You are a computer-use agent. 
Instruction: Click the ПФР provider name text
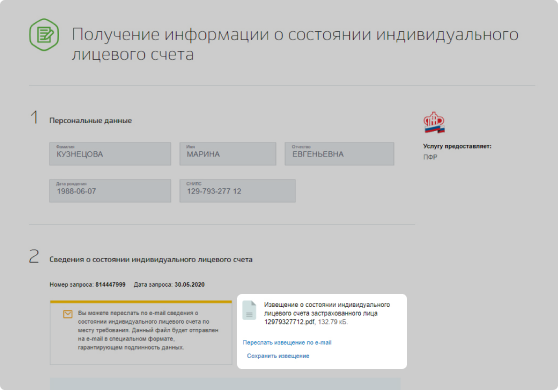430,157
